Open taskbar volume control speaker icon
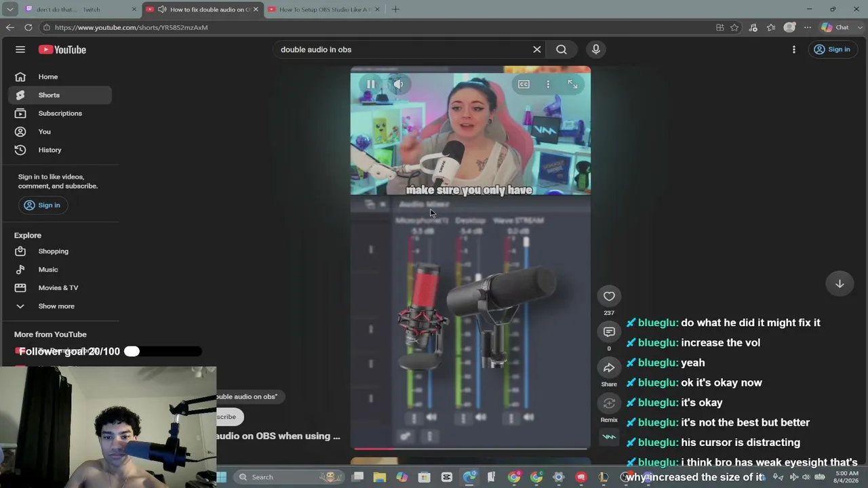Screen dimensions: 868x488 point(806,477)
